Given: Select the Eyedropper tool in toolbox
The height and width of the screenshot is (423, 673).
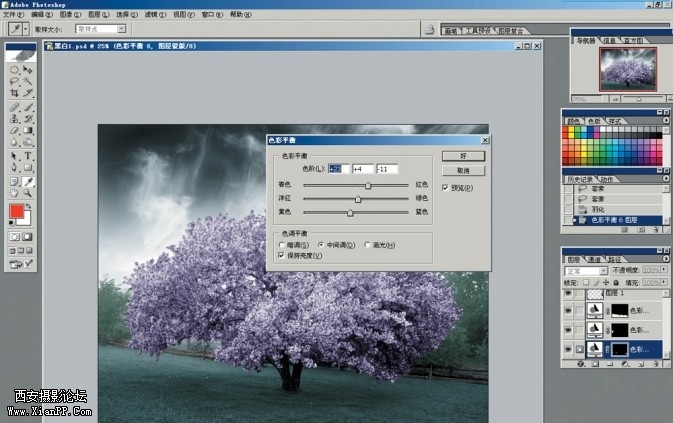Looking at the screenshot, I should [x=28, y=183].
